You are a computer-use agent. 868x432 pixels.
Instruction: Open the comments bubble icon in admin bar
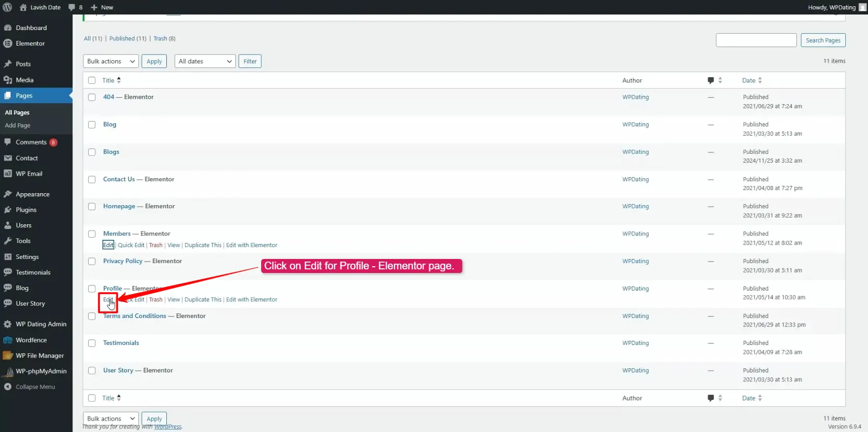pyautogui.click(x=72, y=7)
